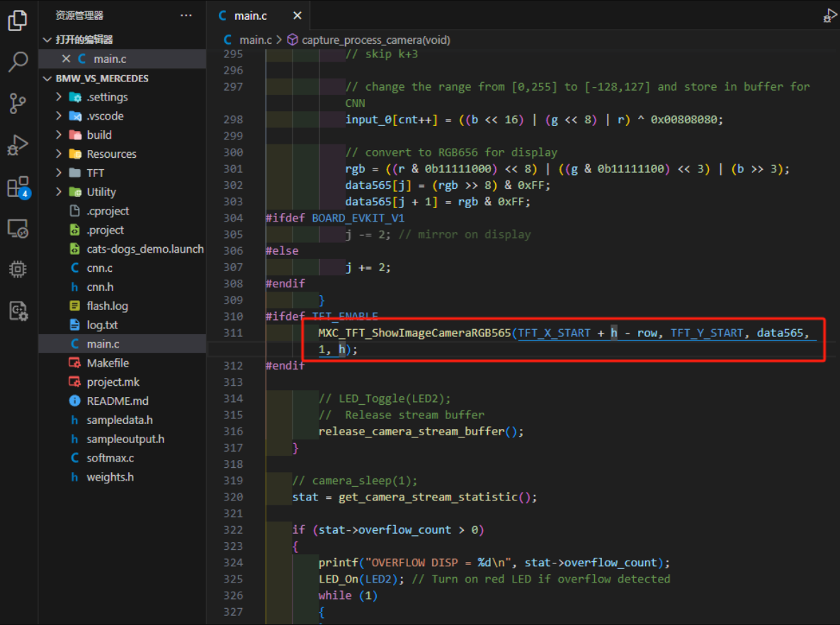Image resolution: width=840 pixels, height=625 pixels.
Task: Expand the Resources folder
Action: pyautogui.click(x=59, y=154)
